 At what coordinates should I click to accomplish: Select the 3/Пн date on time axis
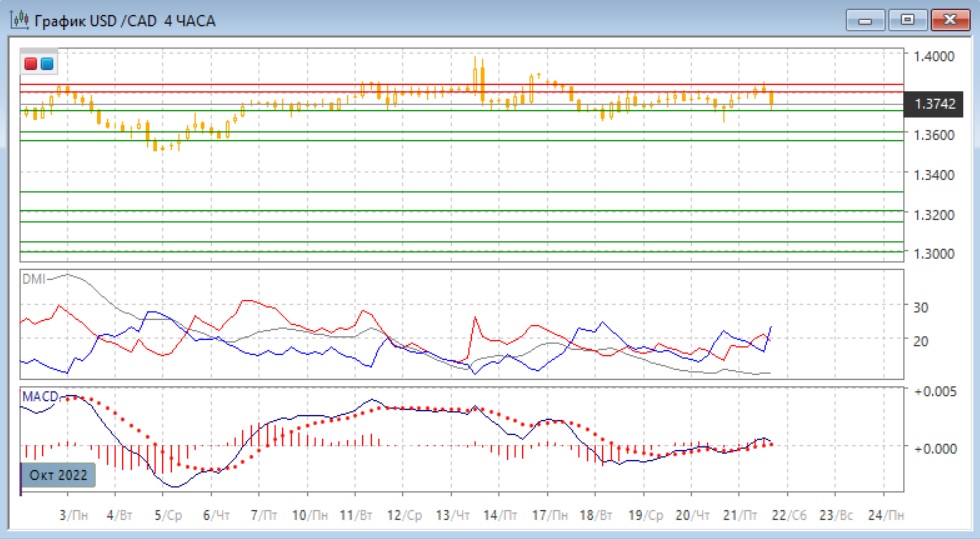coord(71,515)
